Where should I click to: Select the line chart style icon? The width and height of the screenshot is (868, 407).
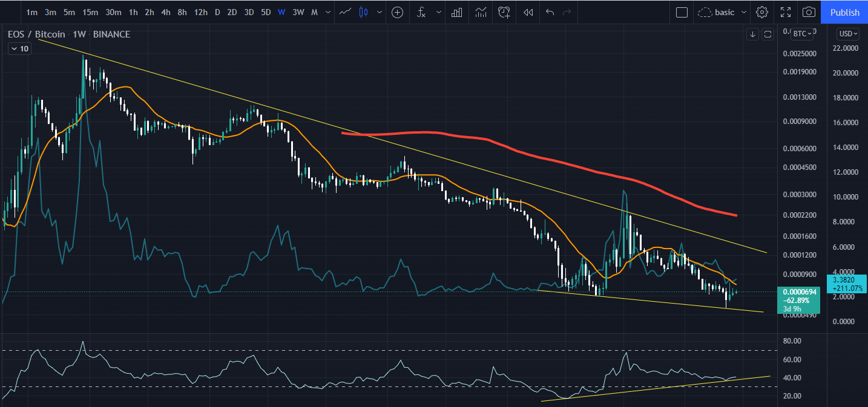pos(345,12)
